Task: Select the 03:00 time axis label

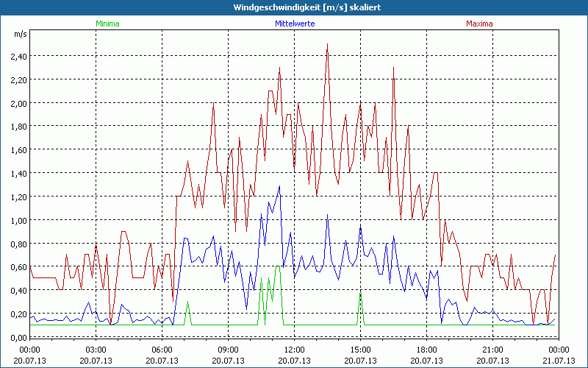Action: pyautogui.click(x=96, y=350)
